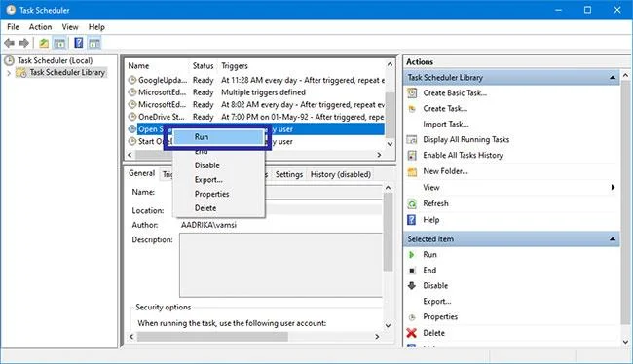Screen dimensions: 633x364
Task: Click the task list scroll down arrow
Action: coord(390,144)
